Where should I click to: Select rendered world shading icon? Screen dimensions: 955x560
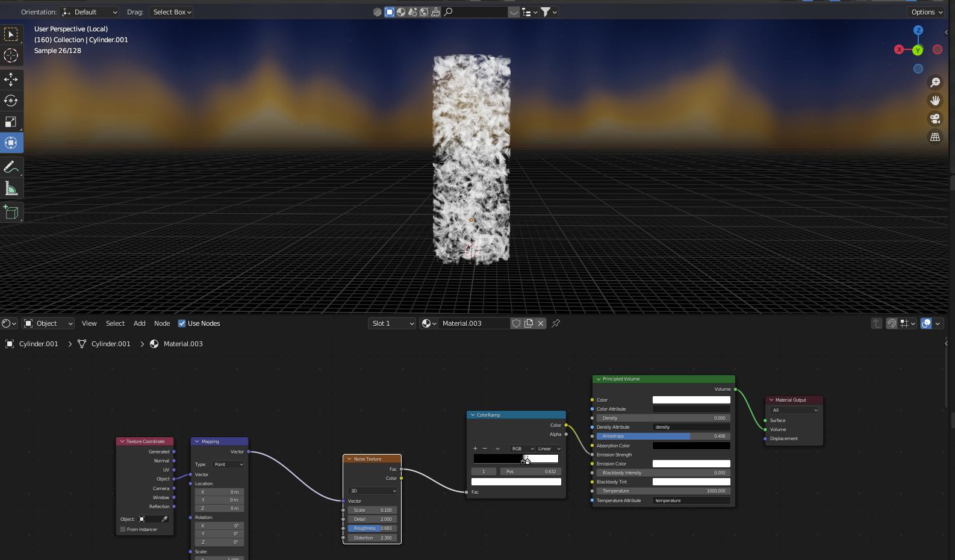(x=424, y=12)
